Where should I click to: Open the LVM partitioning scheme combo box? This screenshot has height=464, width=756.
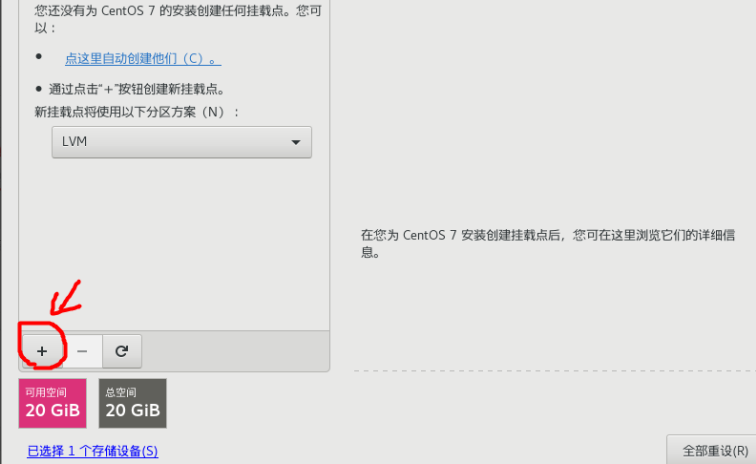point(182,142)
